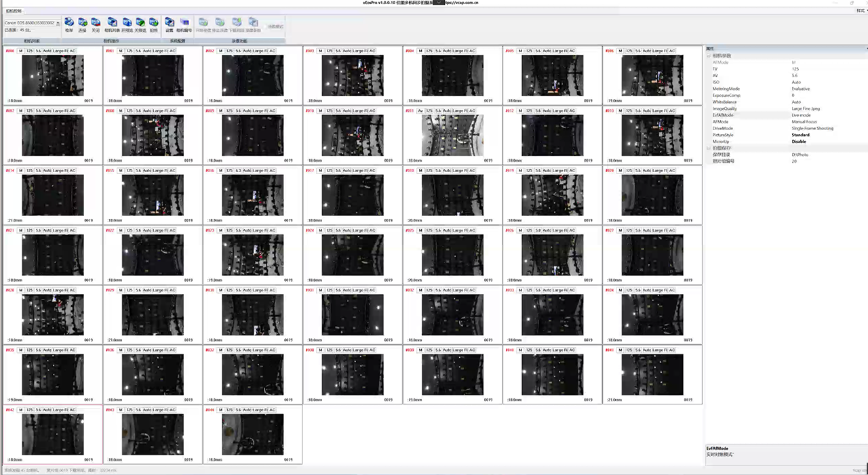Open the 相机列表 (camera list) icon
This screenshot has height=475, width=868.
[x=112, y=24]
